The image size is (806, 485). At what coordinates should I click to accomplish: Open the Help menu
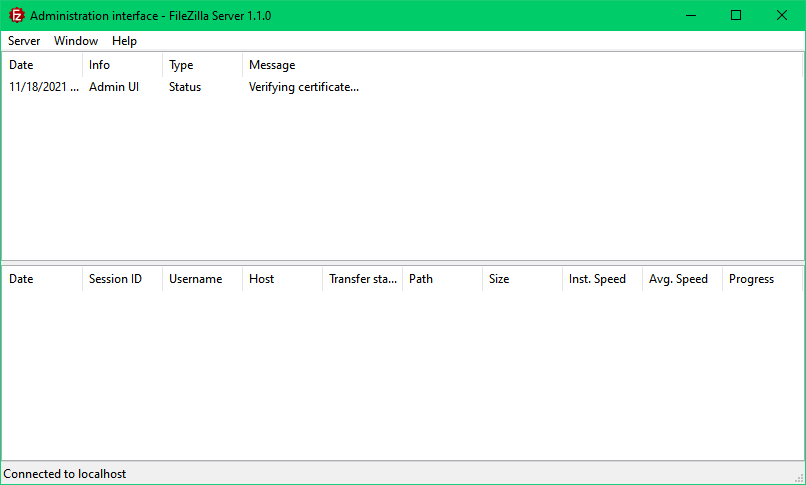124,41
